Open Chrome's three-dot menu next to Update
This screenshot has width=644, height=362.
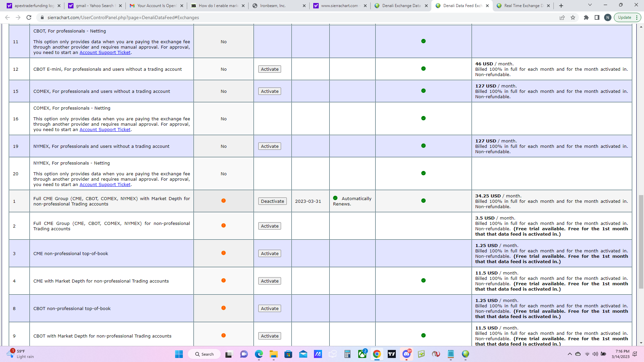(x=637, y=17)
